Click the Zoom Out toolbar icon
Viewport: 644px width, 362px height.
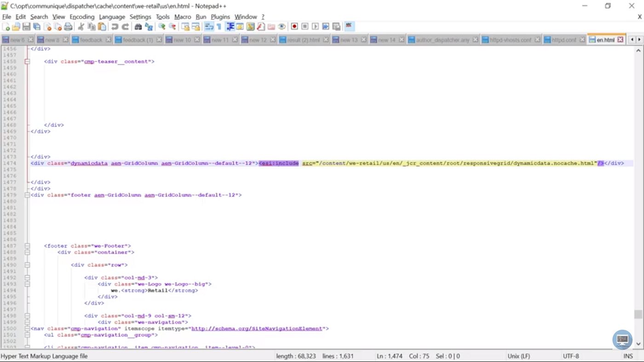[172, 27]
